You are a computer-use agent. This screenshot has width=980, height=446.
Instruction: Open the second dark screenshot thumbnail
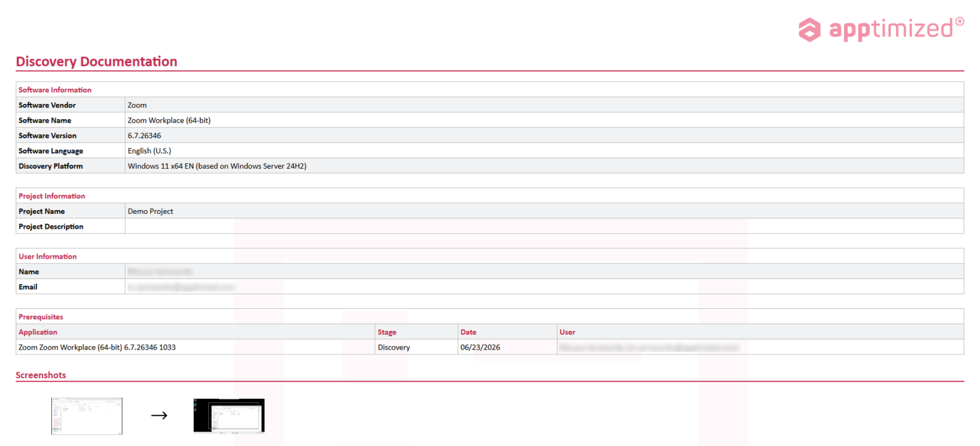coord(229,416)
